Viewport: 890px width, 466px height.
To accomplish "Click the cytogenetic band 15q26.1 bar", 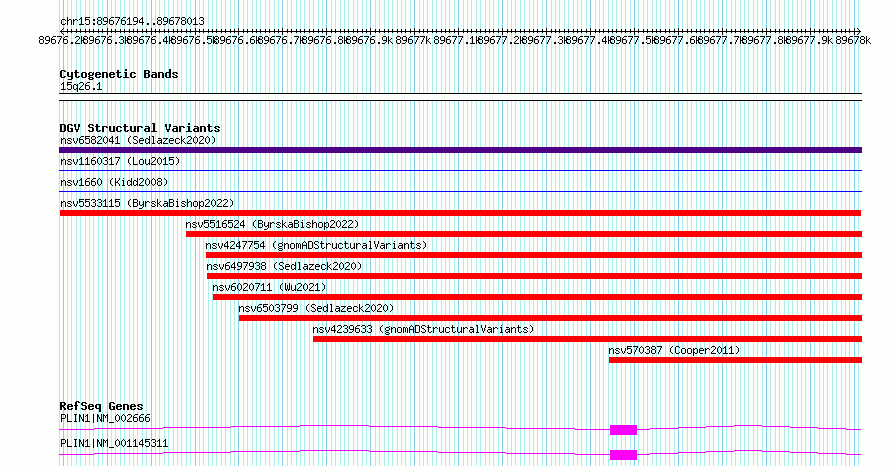I will (460, 97).
